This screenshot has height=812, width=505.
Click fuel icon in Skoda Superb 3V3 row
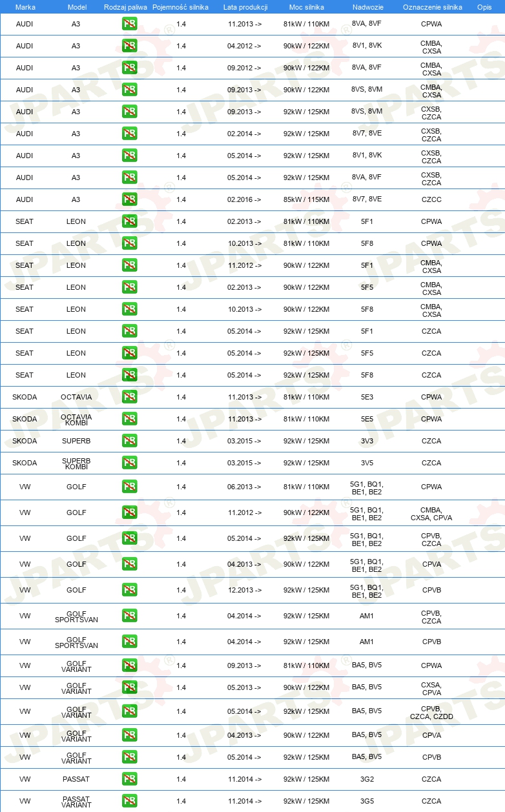click(x=129, y=441)
